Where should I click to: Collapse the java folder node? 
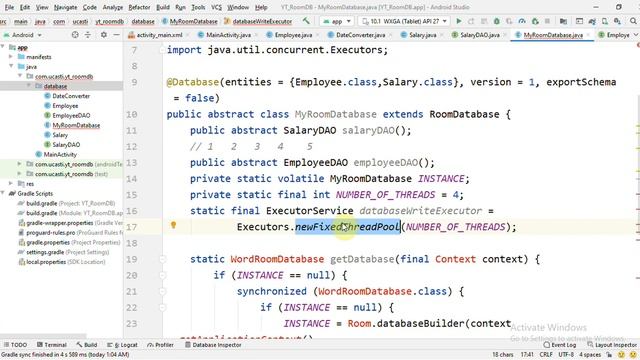(x=11, y=67)
